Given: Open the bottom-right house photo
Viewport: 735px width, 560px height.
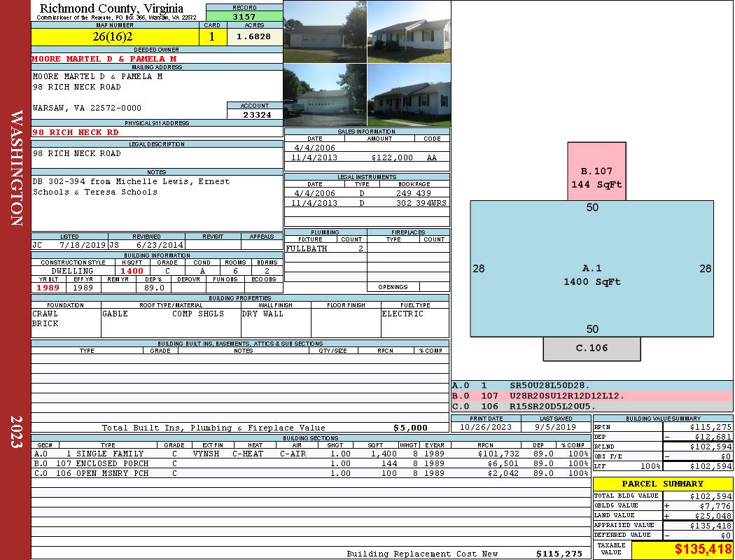Looking at the screenshot, I should point(409,94).
